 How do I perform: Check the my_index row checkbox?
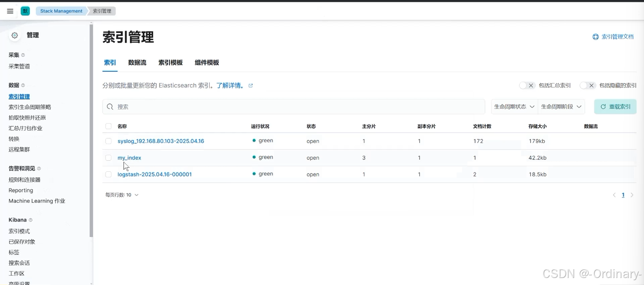click(x=108, y=158)
